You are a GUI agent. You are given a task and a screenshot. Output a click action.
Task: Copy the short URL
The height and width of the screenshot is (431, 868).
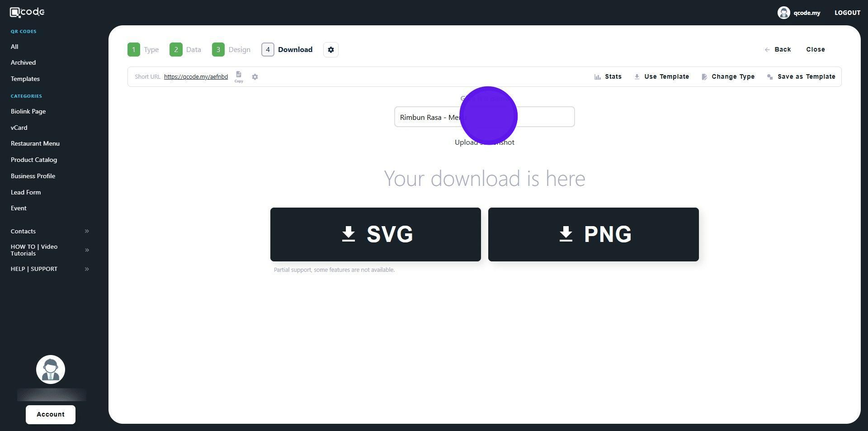tap(239, 77)
